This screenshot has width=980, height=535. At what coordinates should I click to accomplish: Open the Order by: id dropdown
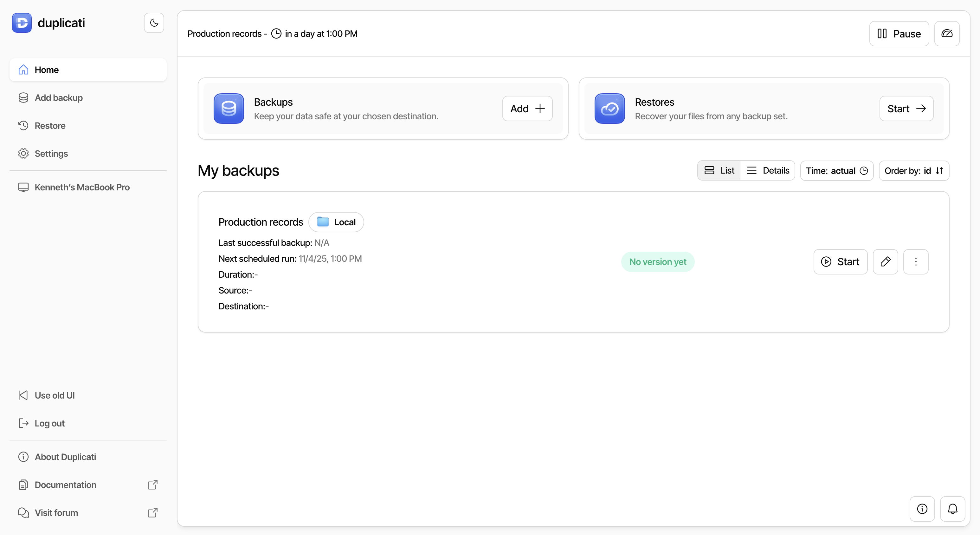(913, 171)
